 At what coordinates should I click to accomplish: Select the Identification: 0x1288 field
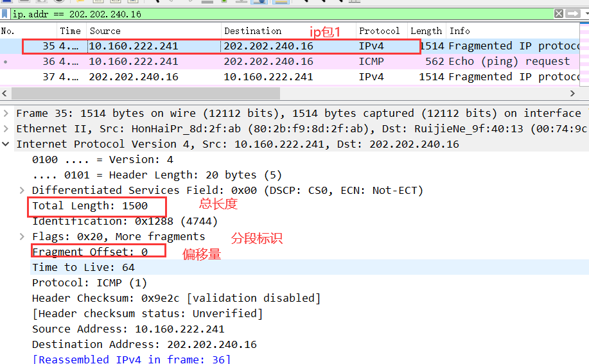click(x=125, y=221)
